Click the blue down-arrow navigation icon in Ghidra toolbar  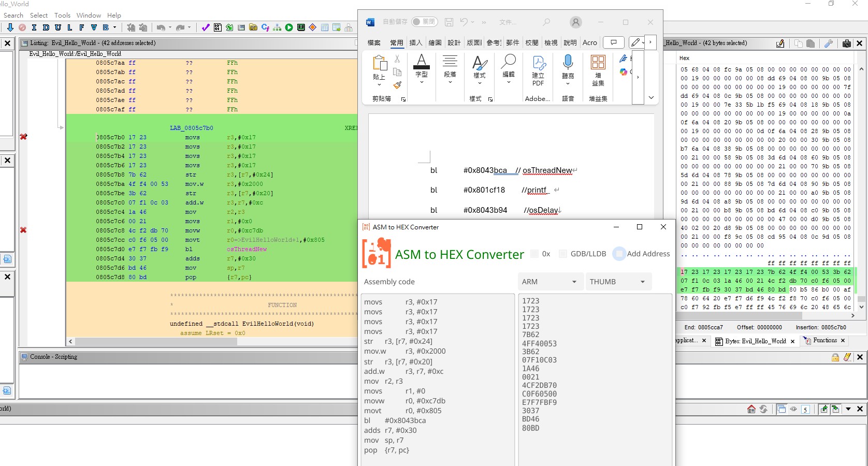click(10, 27)
